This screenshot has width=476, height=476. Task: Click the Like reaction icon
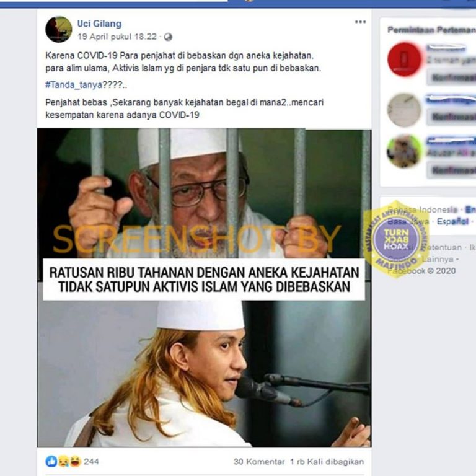(51, 461)
